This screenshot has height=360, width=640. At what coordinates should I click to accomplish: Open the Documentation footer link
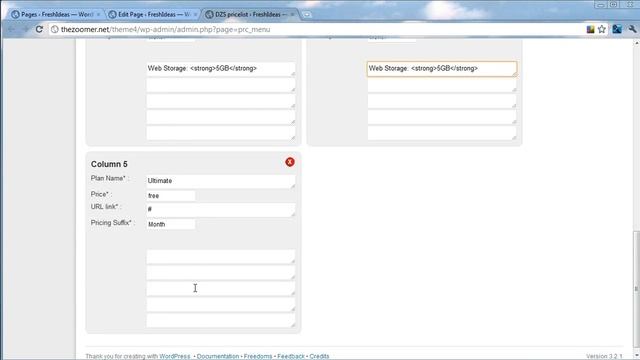pyautogui.click(x=218, y=356)
